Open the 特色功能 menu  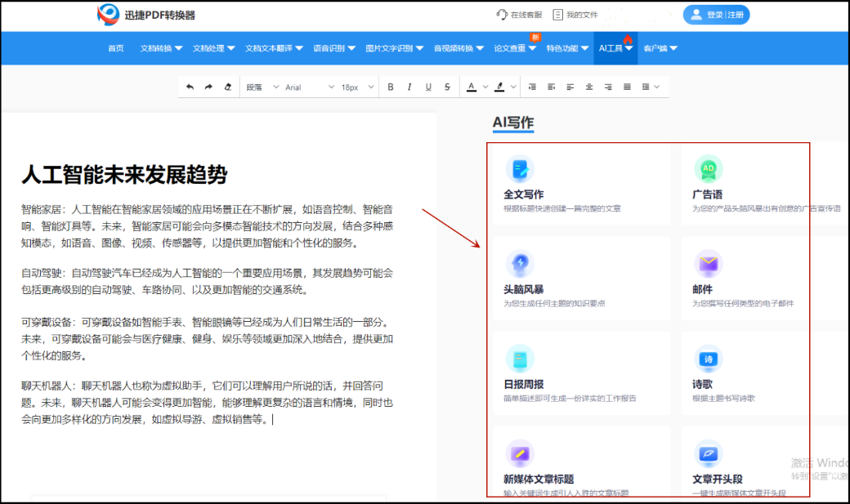point(564,48)
